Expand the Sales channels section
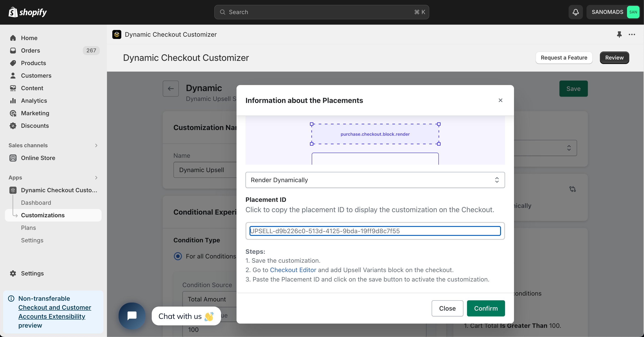 pyautogui.click(x=96, y=145)
